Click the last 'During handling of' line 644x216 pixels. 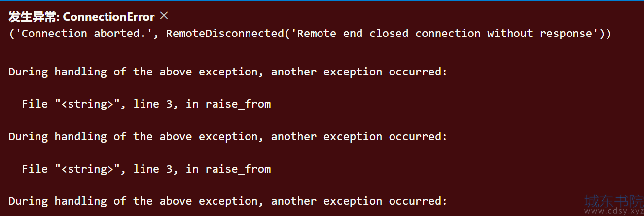[x=228, y=201]
